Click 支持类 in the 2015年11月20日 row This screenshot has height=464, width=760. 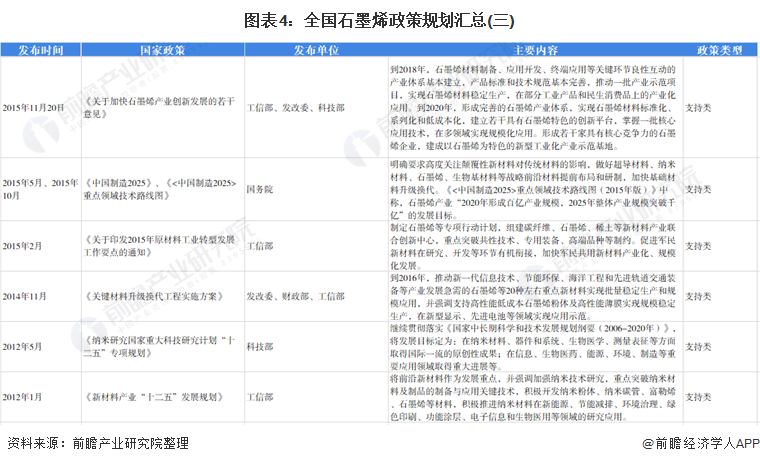[x=698, y=108]
